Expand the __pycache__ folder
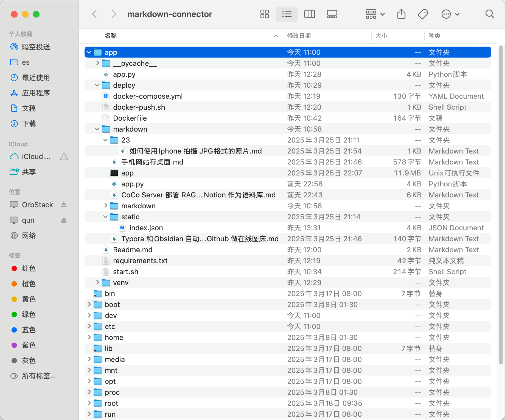 coord(97,63)
